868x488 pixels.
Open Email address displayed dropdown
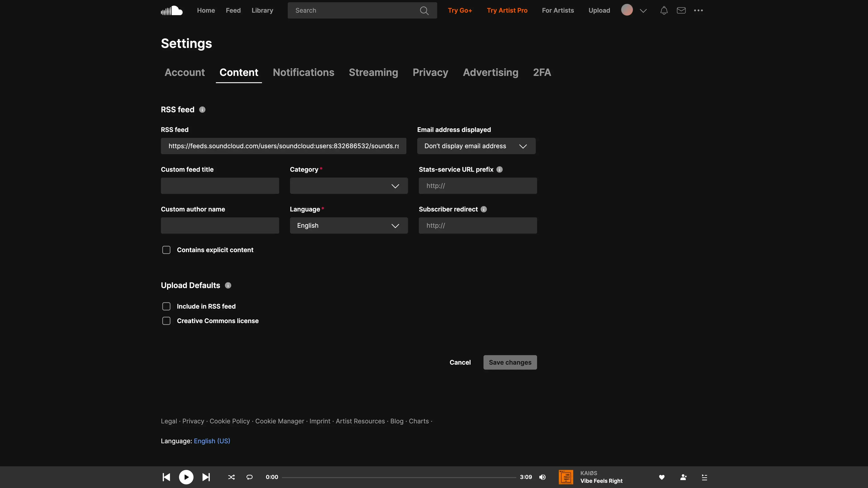[x=476, y=146]
